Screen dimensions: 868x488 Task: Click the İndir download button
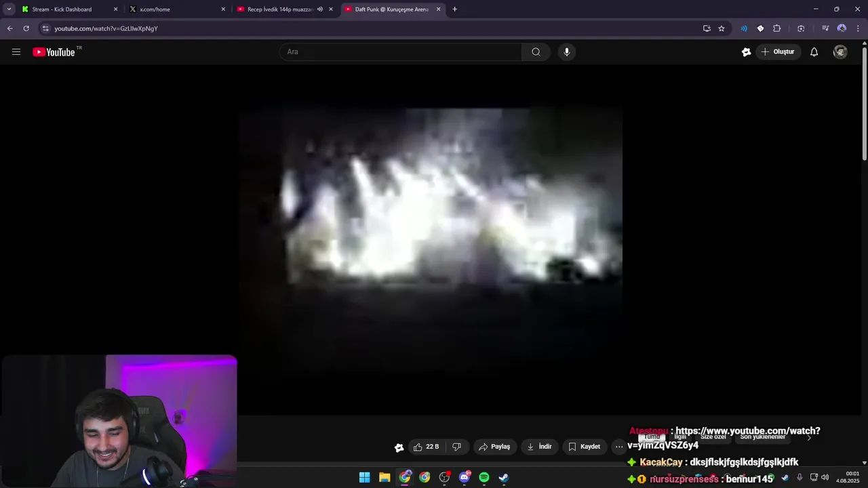[539, 447]
